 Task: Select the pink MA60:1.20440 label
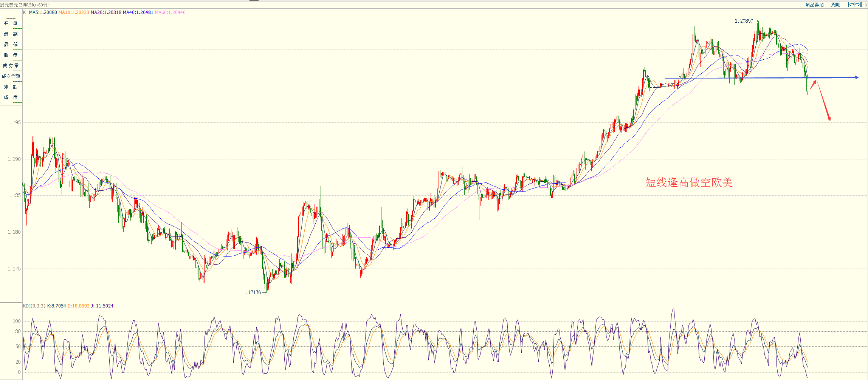pyautogui.click(x=170, y=12)
